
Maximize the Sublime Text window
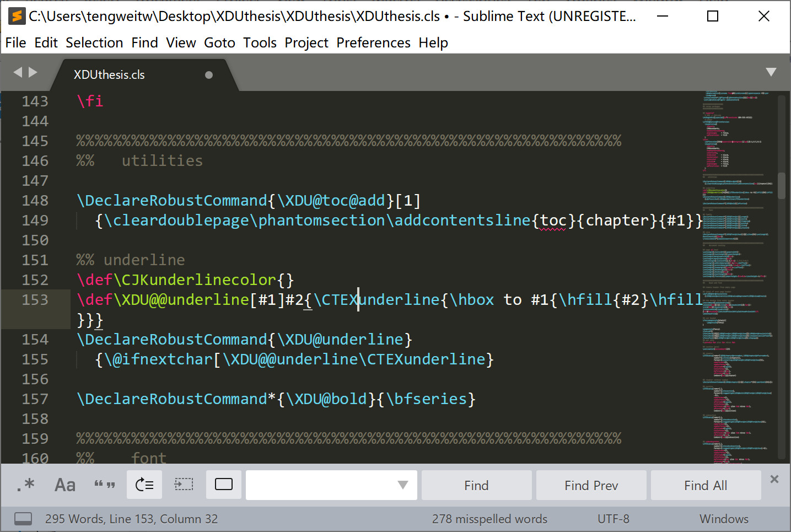pos(713,16)
